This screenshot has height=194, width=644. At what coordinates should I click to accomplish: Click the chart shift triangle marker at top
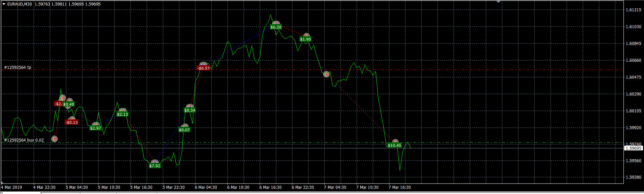point(499,2)
